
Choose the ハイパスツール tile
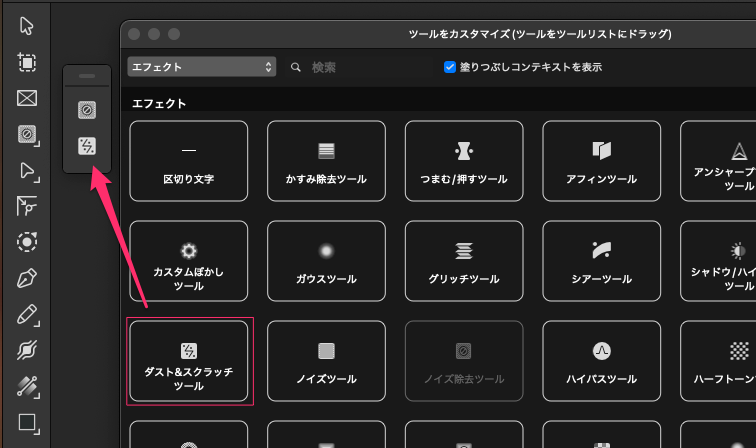coord(601,361)
